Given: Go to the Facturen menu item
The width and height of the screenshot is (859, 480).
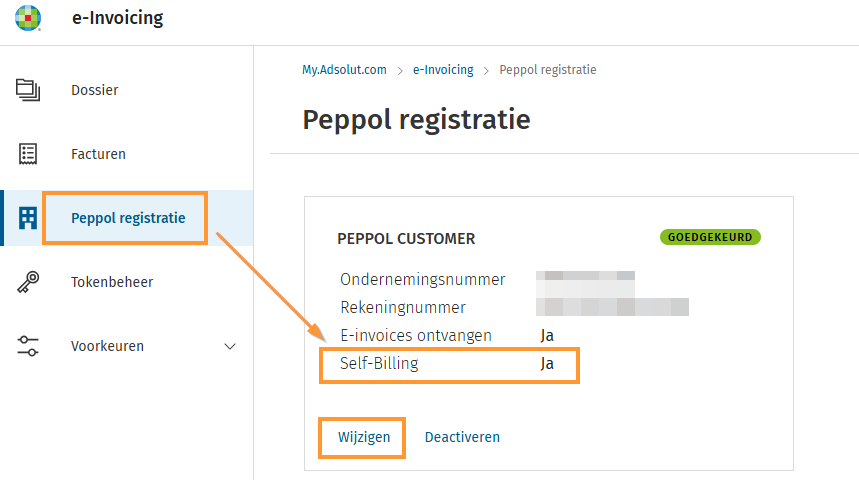Looking at the screenshot, I should (98, 154).
